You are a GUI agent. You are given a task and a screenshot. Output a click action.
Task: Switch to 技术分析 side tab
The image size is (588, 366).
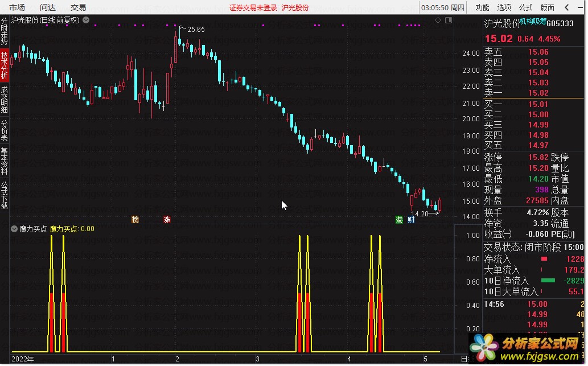4,65
